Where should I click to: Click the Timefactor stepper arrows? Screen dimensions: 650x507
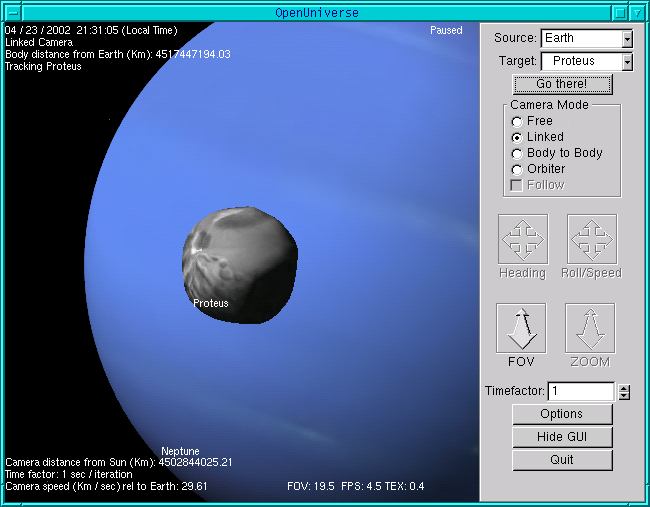pos(624,392)
